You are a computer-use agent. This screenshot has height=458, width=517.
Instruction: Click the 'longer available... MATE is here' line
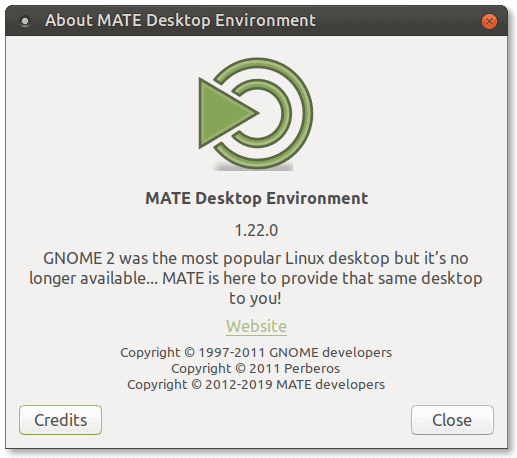(x=256, y=279)
